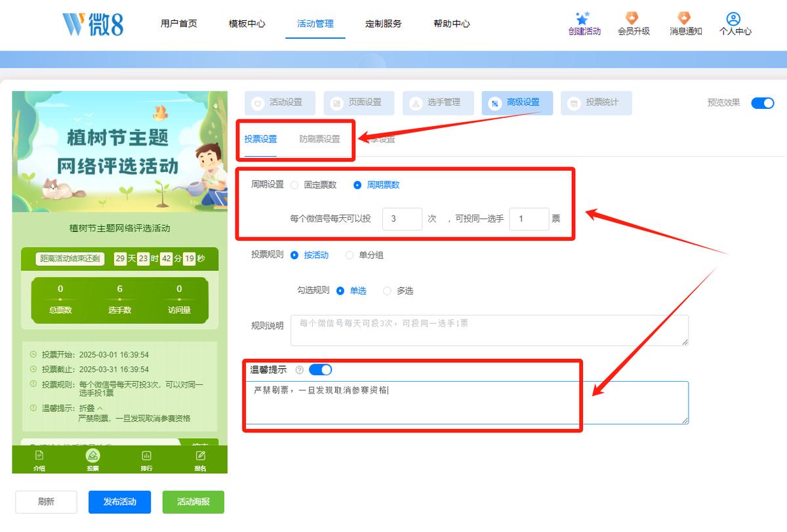The image size is (787, 532).
Task: Click the info icon beside 温馨提示 in preview
Action: (x=33, y=408)
